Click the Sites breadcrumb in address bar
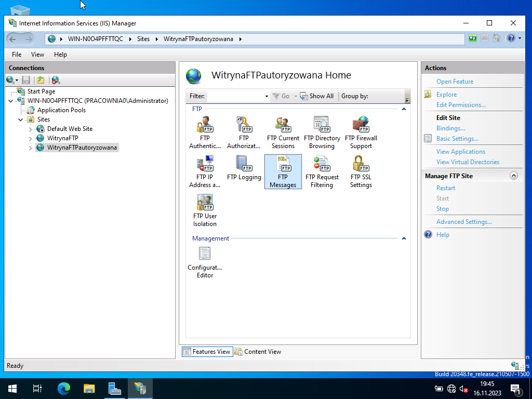 click(143, 39)
